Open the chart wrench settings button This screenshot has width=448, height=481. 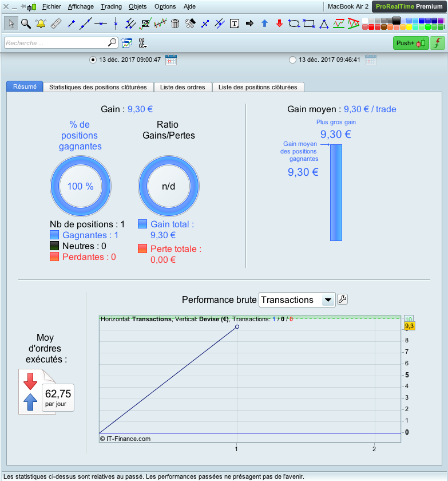[342, 299]
